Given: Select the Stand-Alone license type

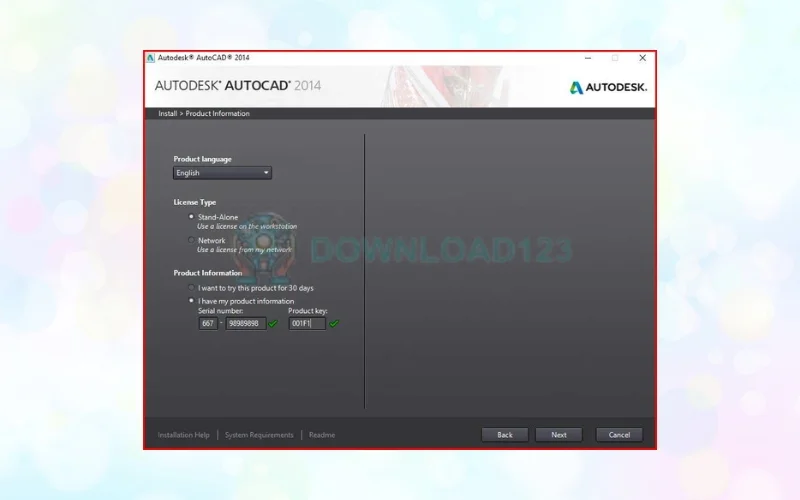Looking at the screenshot, I should coord(191,216).
